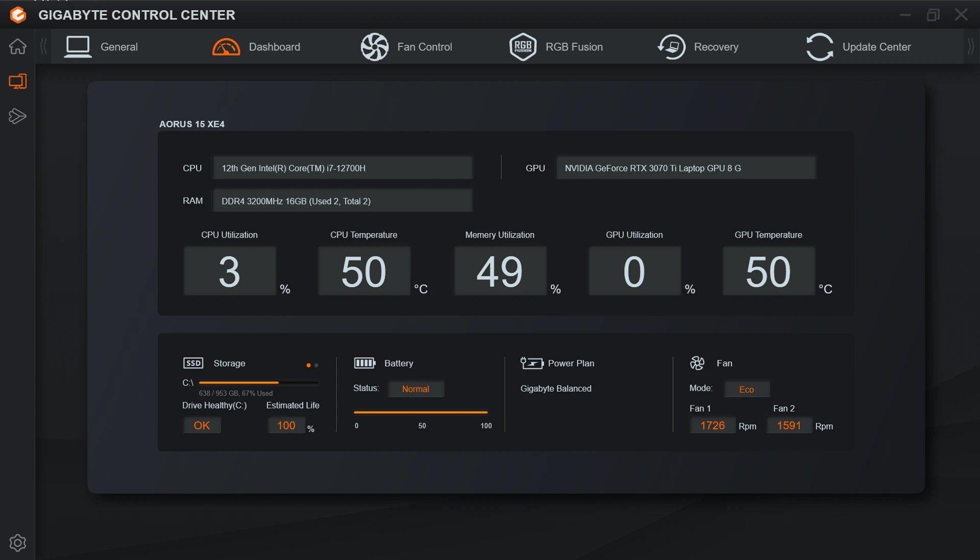Click the SSD Storage icon

193,363
